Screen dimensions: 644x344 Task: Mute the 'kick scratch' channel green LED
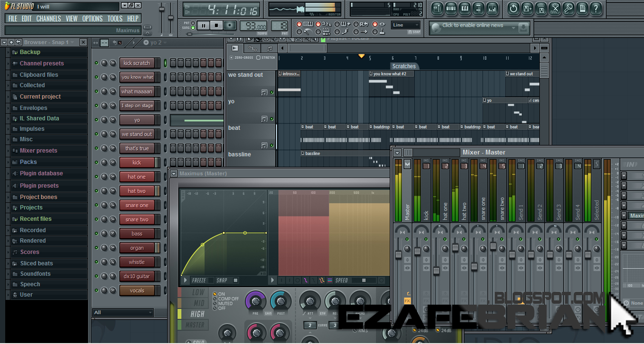click(97, 63)
